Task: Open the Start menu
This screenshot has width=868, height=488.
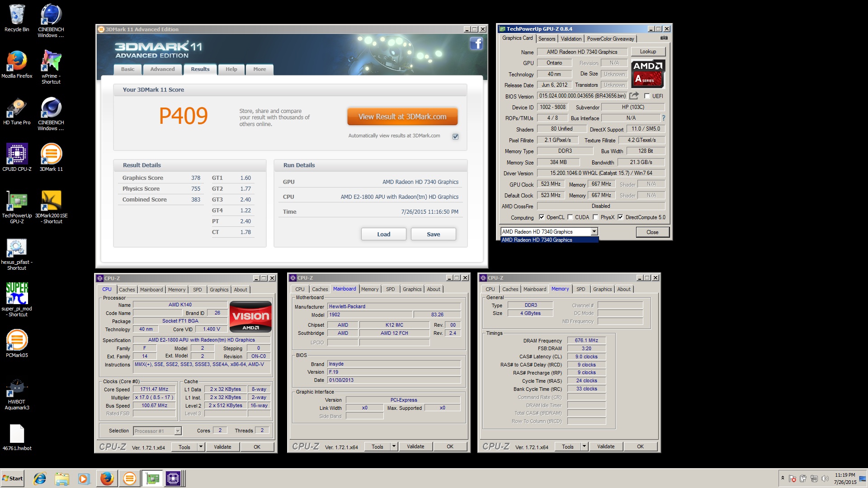Action: click(x=12, y=479)
